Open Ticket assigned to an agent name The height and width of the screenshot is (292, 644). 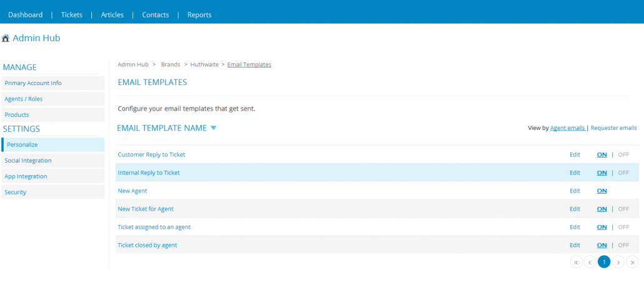pos(154,227)
